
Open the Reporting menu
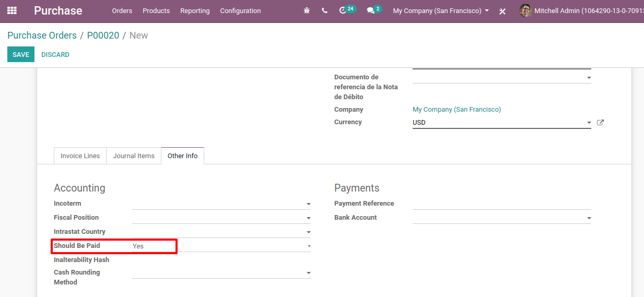pos(195,10)
